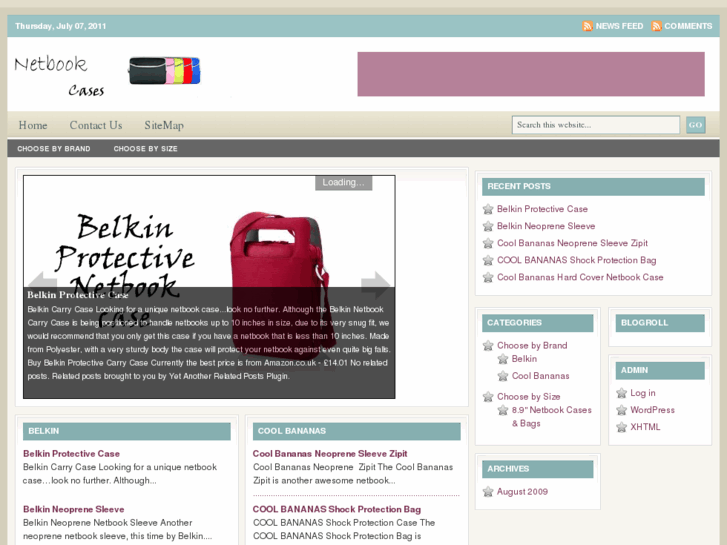Click the GO search button
The image size is (727, 545).
695,125
